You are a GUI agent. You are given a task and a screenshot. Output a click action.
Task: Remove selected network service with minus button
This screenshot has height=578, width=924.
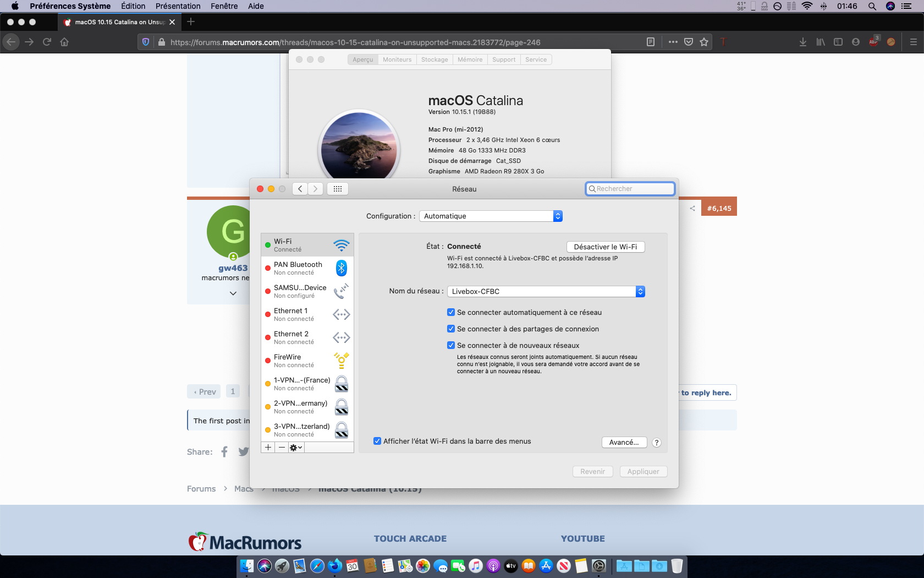pos(282,448)
